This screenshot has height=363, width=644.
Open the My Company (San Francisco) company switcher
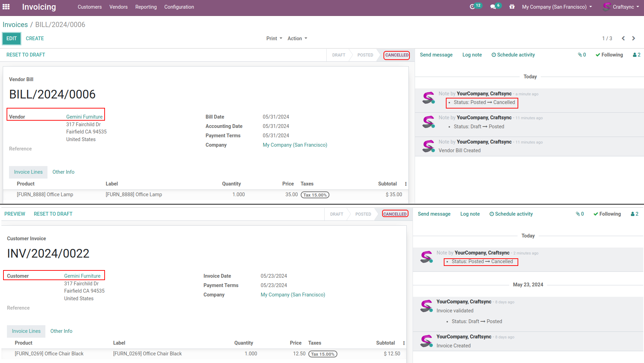pyautogui.click(x=557, y=7)
